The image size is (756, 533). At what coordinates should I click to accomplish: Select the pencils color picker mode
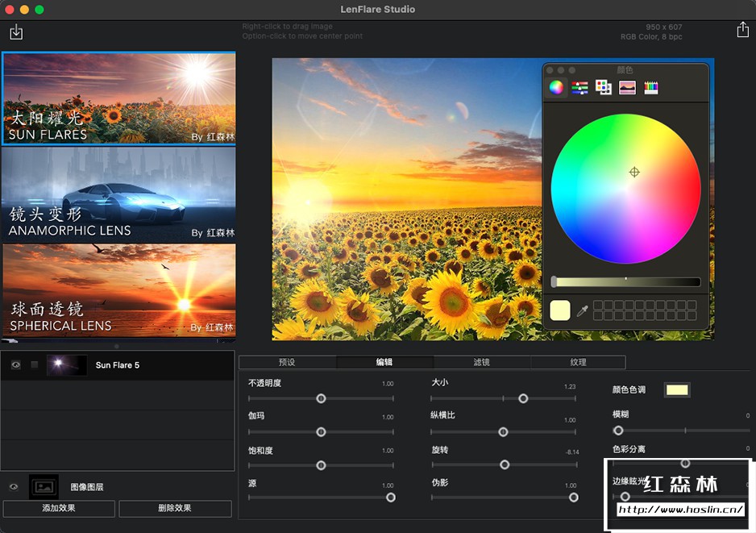(651, 87)
